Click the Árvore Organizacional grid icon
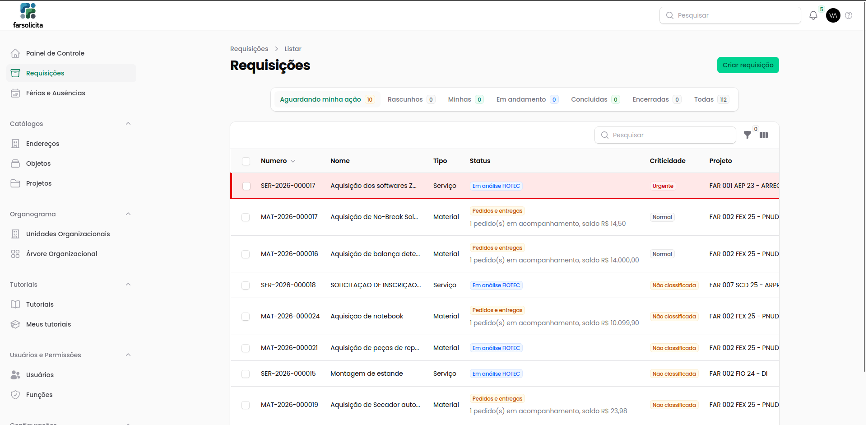The image size is (868, 425). click(x=15, y=254)
